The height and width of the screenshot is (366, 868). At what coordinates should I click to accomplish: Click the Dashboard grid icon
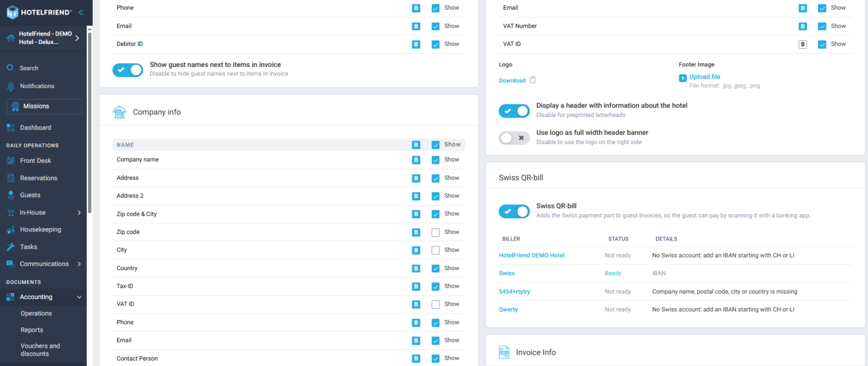click(x=10, y=128)
